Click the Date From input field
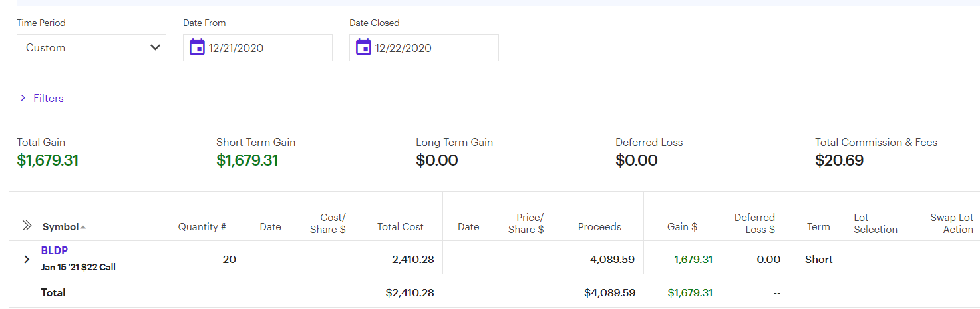Image resolution: width=980 pixels, height=309 pixels. [266, 48]
